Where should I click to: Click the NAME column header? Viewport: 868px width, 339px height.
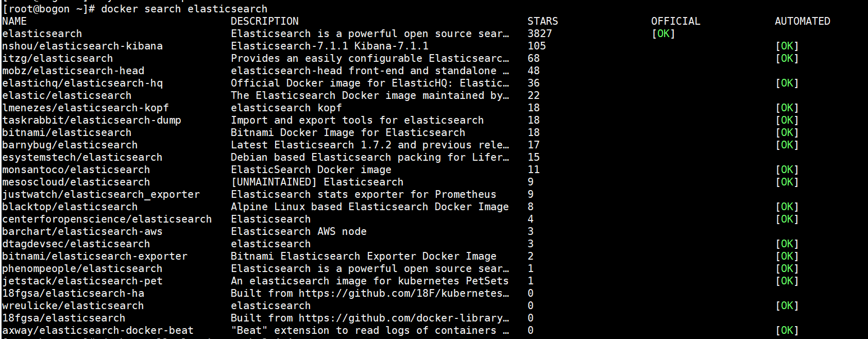[14, 21]
